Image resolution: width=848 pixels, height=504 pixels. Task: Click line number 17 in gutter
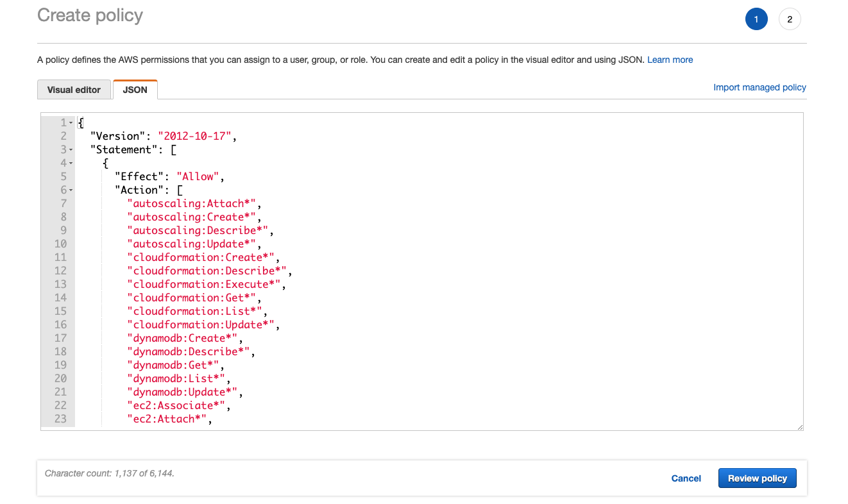point(60,338)
